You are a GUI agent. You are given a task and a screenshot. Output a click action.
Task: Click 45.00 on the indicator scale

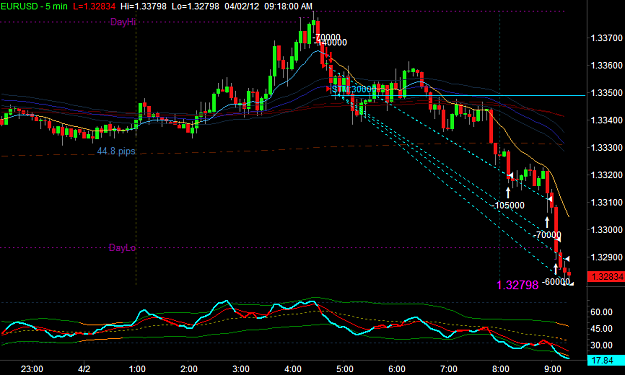tap(601, 328)
